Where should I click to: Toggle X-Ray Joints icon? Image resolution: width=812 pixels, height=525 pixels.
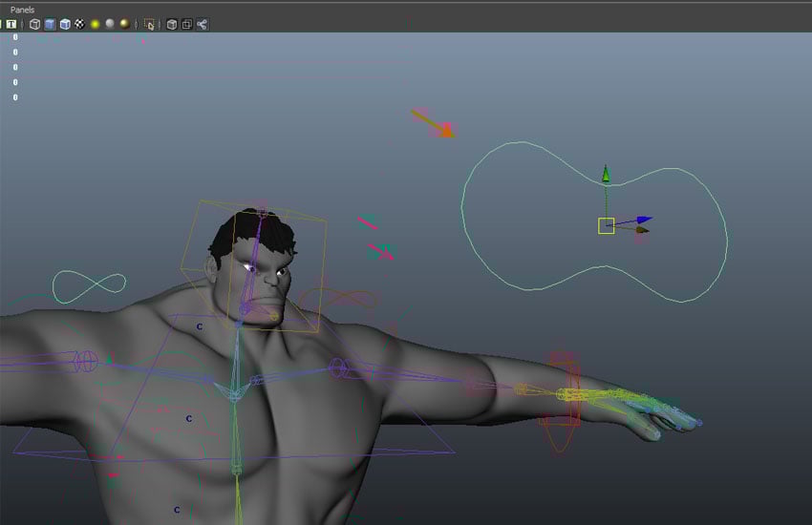[202, 24]
